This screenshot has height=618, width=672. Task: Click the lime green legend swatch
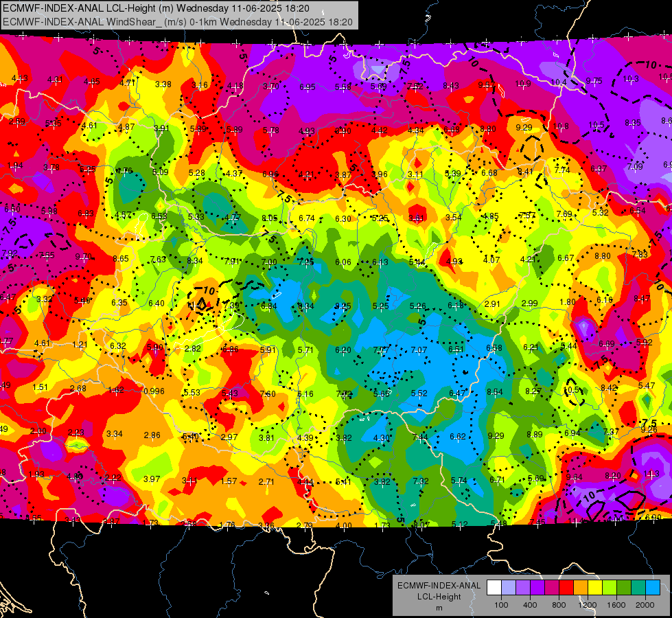pos(610,588)
